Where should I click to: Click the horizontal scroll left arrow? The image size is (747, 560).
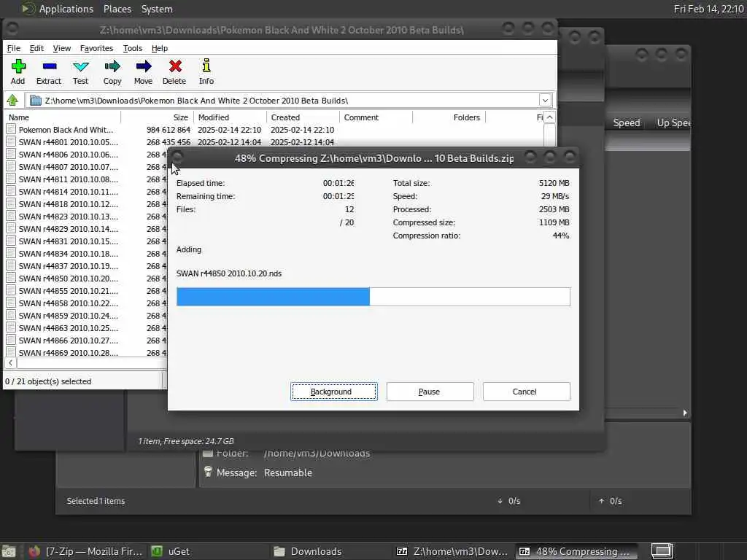click(x=10, y=363)
